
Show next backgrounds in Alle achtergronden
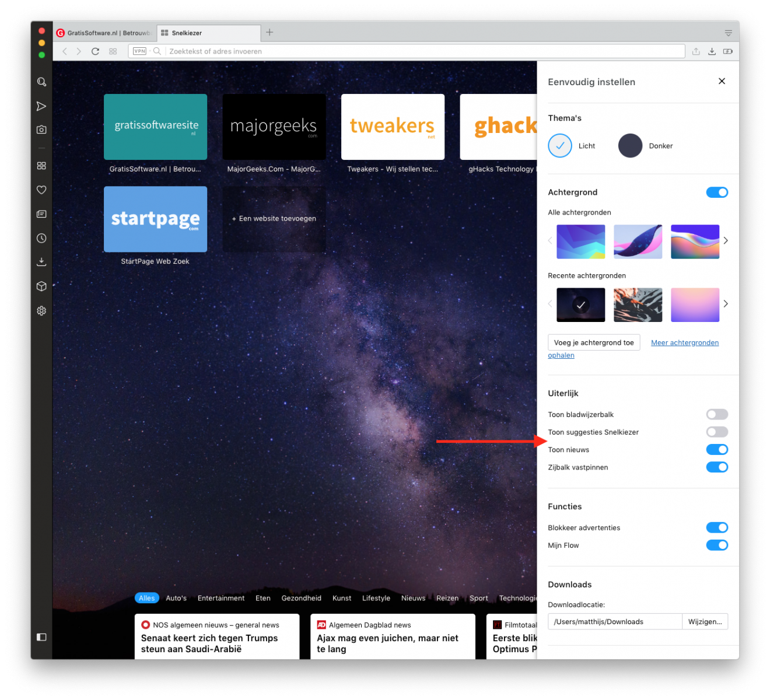(x=726, y=241)
